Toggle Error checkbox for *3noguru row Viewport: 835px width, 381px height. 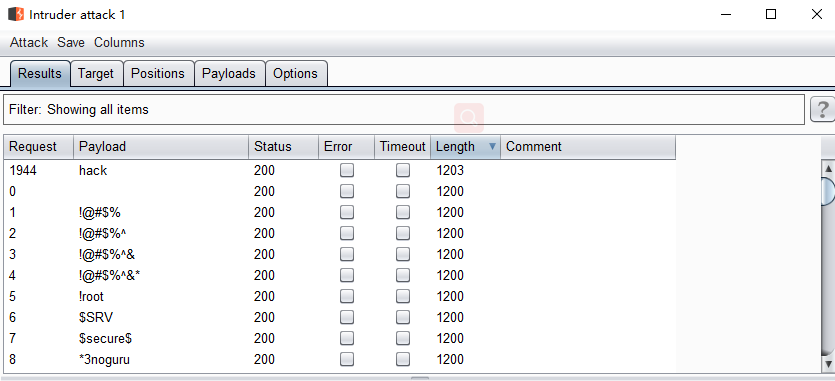pyautogui.click(x=347, y=359)
